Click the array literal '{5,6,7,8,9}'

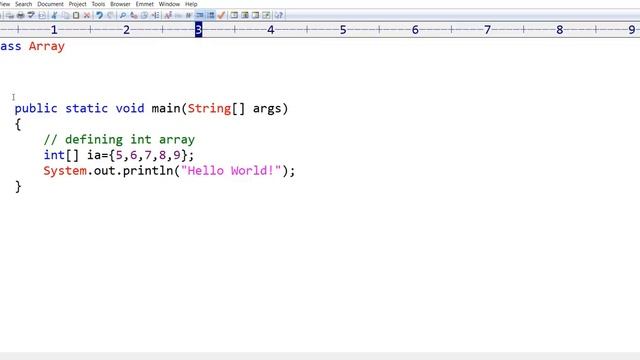[x=148, y=155]
